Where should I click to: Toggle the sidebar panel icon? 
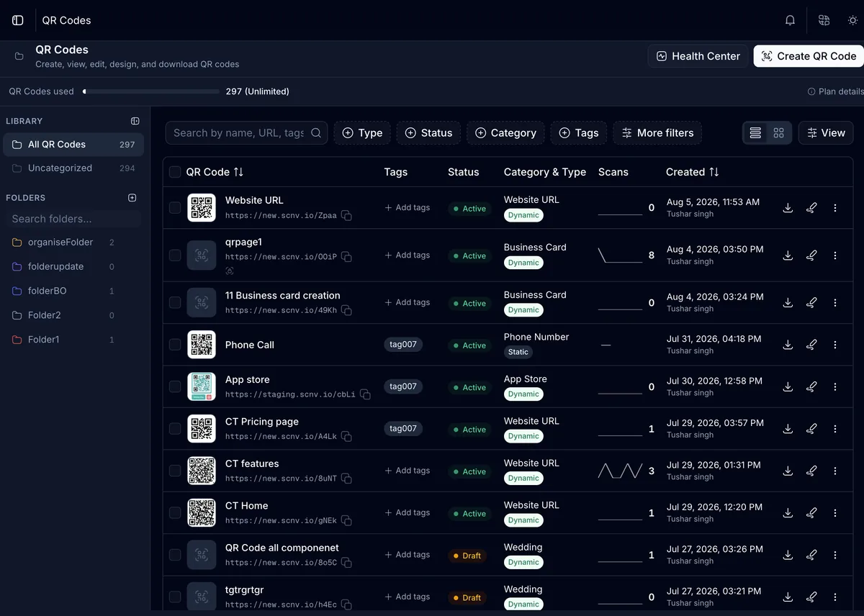18,20
